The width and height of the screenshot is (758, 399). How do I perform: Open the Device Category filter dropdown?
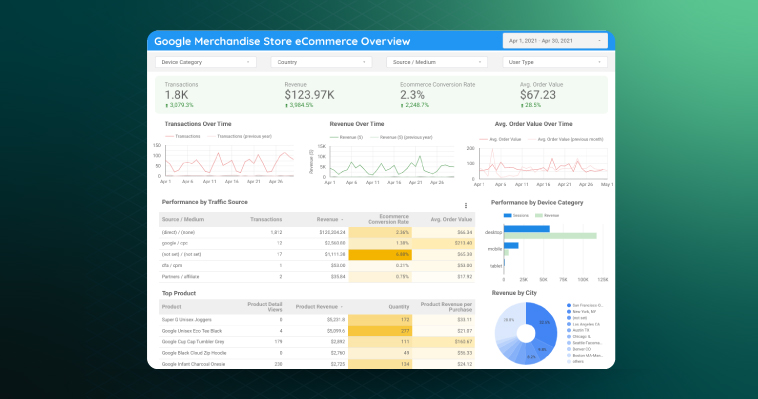pos(205,62)
